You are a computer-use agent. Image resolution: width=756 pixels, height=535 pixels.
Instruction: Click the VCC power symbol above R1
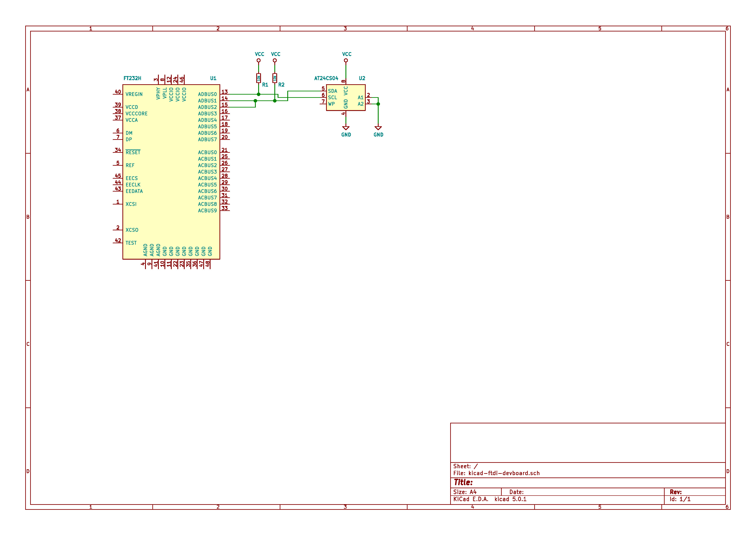click(x=258, y=60)
